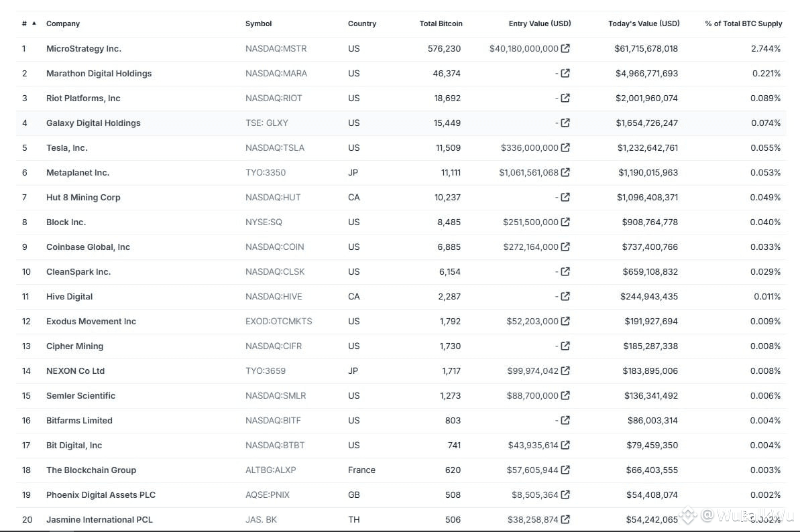The height and width of the screenshot is (532, 800).
Task: Open Riot Platforms, Inc company name
Action: (x=83, y=98)
